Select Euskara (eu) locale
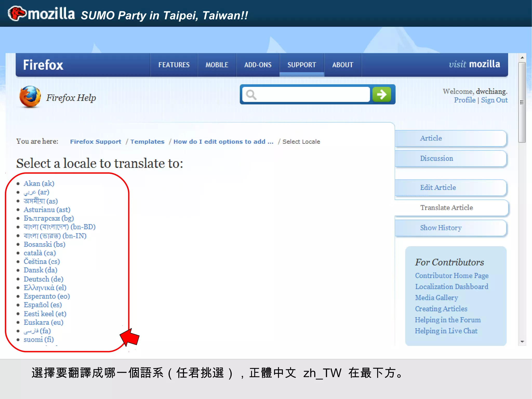The width and height of the screenshot is (532, 399). [x=44, y=322]
